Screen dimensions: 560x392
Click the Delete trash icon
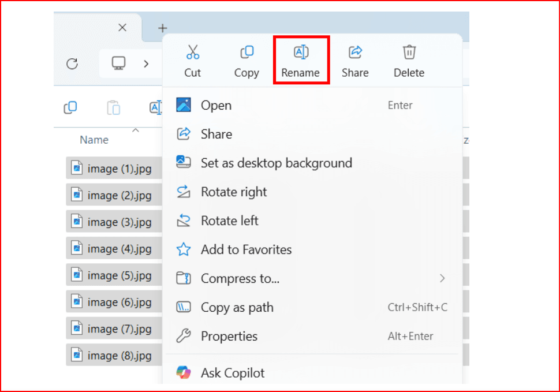click(x=409, y=53)
